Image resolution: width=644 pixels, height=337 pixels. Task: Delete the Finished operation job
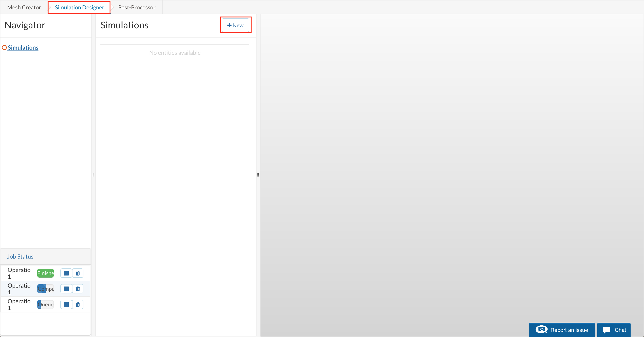coord(78,273)
